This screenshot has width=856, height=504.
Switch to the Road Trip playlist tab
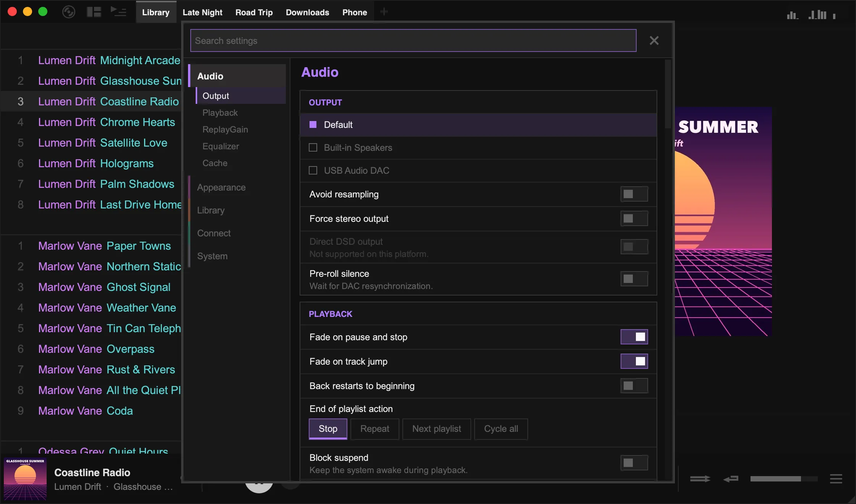[254, 12]
